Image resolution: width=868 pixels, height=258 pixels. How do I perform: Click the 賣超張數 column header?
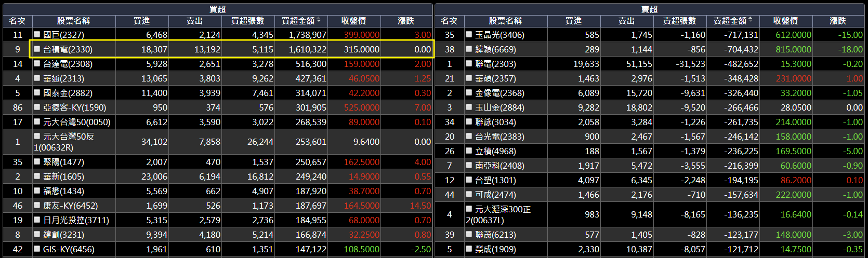pyautogui.click(x=679, y=21)
